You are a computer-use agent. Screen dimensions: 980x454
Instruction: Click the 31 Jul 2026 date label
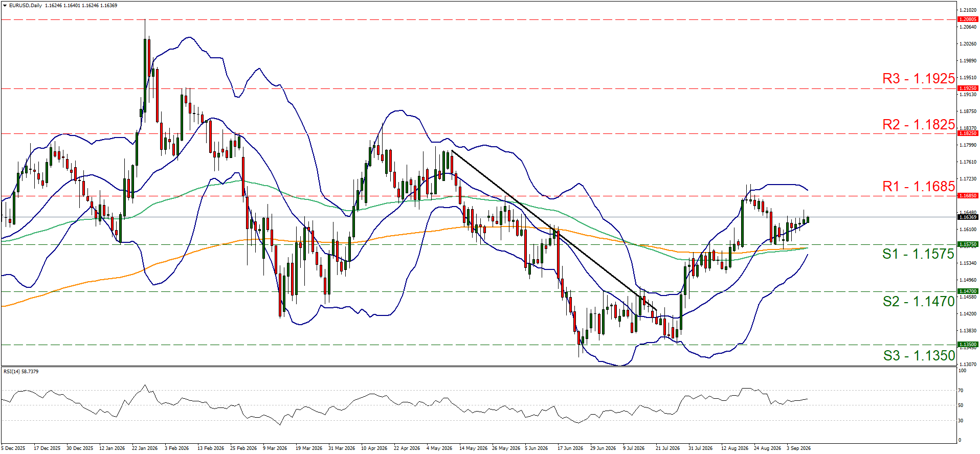(701, 448)
